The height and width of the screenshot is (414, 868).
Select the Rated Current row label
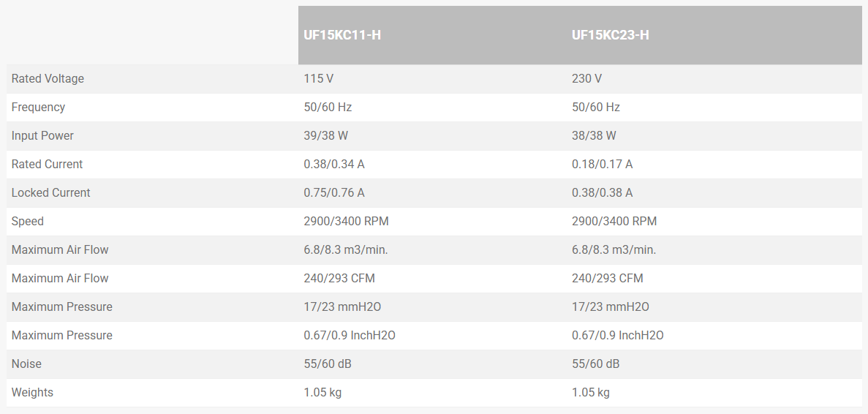pos(47,164)
